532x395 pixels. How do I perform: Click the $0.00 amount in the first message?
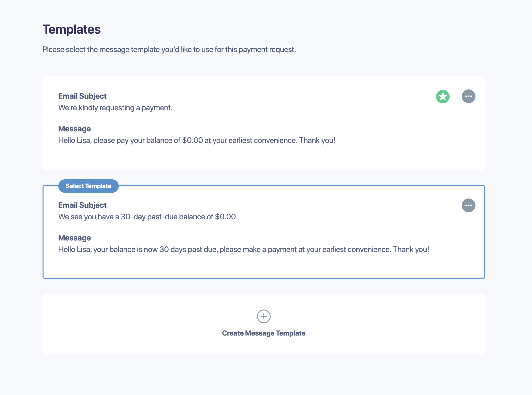tap(192, 140)
